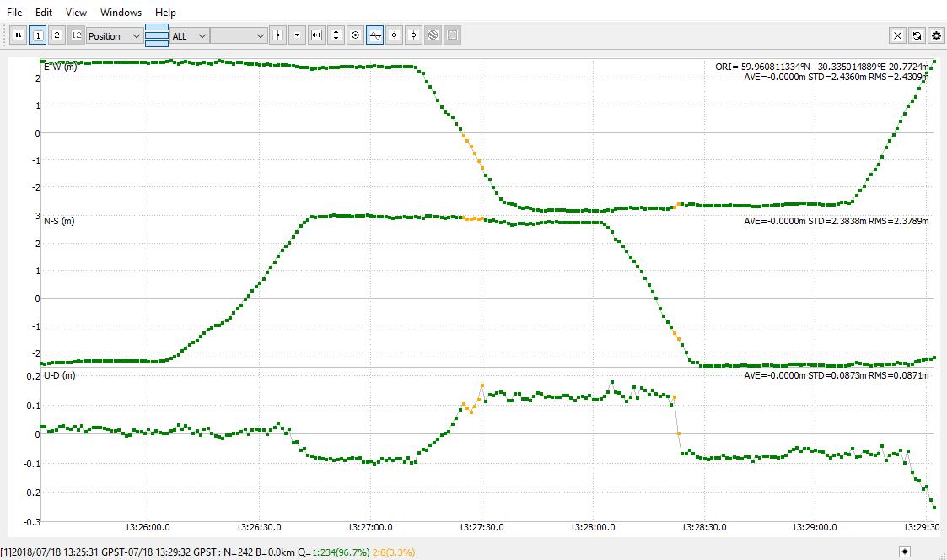Image resolution: width=947 pixels, height=560 pixels.
Task: Click the horizontal fixed-center crosshair icon
Action: click(394, 35)
